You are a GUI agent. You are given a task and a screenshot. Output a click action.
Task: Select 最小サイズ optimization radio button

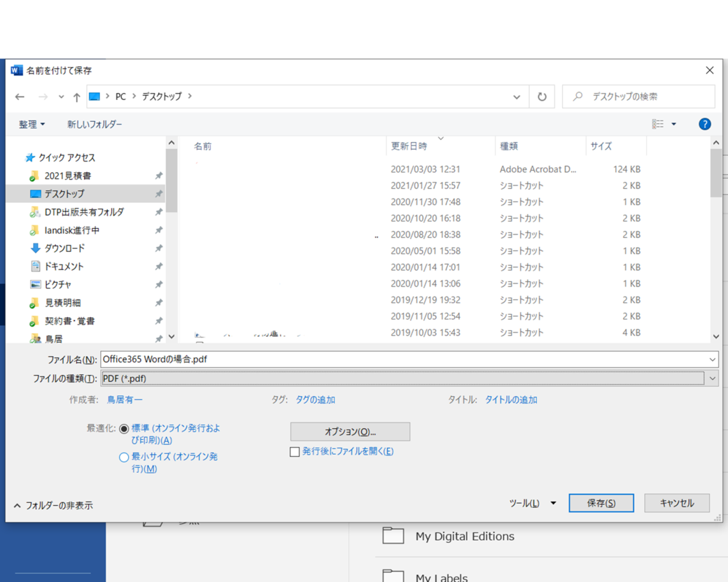click(124, 457)
